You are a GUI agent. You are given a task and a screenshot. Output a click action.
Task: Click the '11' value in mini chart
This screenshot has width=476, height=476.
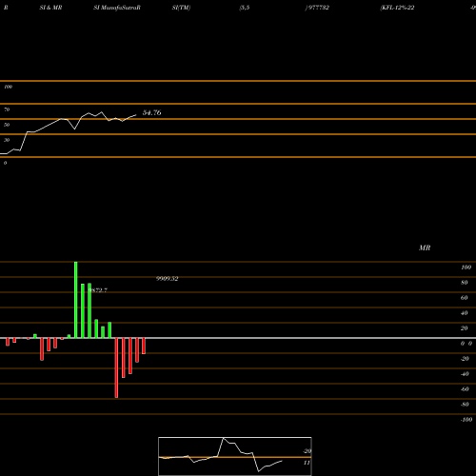click(307, 463)
